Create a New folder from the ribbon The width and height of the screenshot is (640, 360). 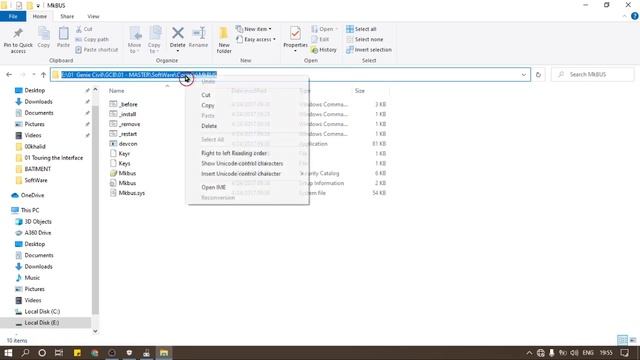[224, 40]
